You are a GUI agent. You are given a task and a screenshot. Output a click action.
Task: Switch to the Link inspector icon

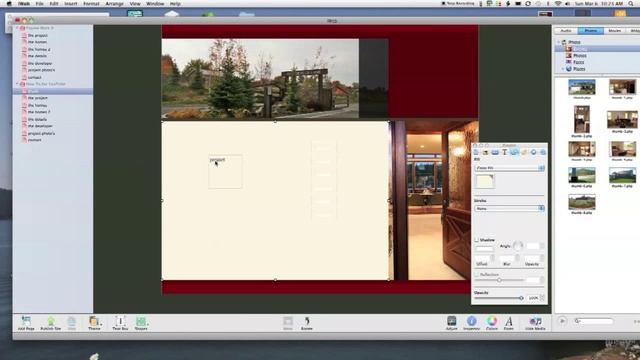point(533,152)
